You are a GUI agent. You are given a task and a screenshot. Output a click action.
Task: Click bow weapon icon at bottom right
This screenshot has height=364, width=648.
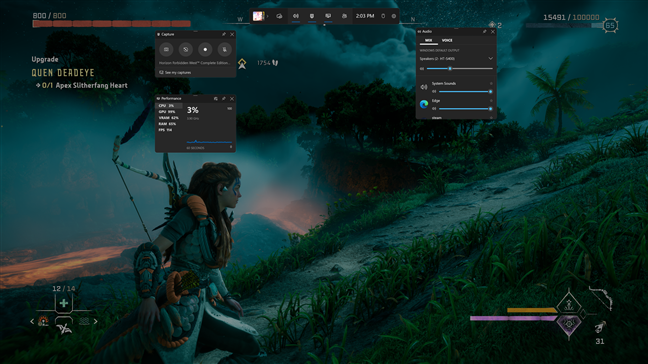coord(601,298)
